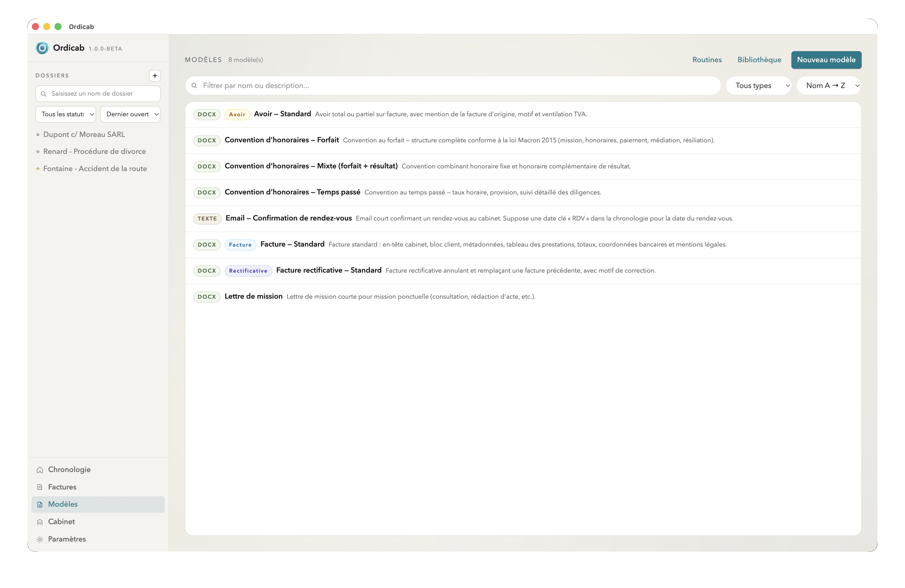This screenshot has width=905, height=588.
Task: Click the Cabinet building icon
Action: [40, 522]
